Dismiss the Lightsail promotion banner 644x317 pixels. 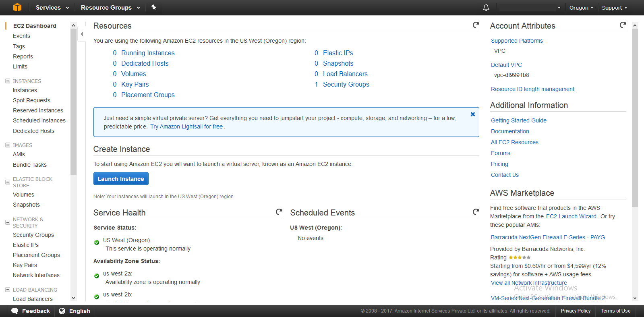tap(473, 114)
